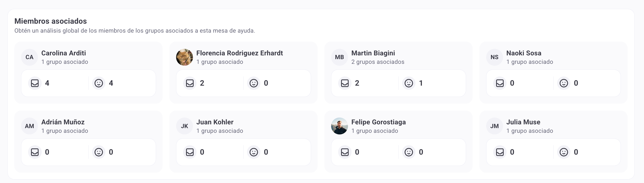
Task: Click the inbox icon in Naoki Sosa's card
Action: (500, 83)
